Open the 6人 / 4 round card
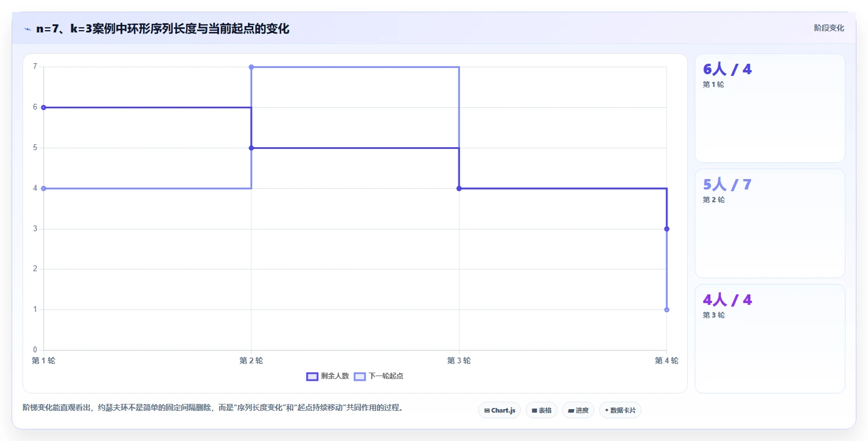Viewport: 868px width, 441px height. point(769,108)
